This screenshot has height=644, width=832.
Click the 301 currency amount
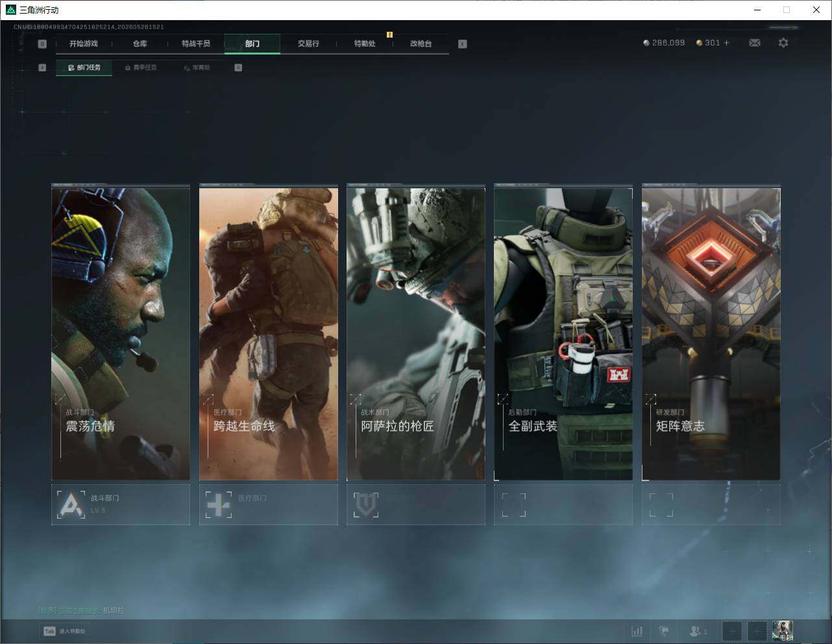pos(713,43)
